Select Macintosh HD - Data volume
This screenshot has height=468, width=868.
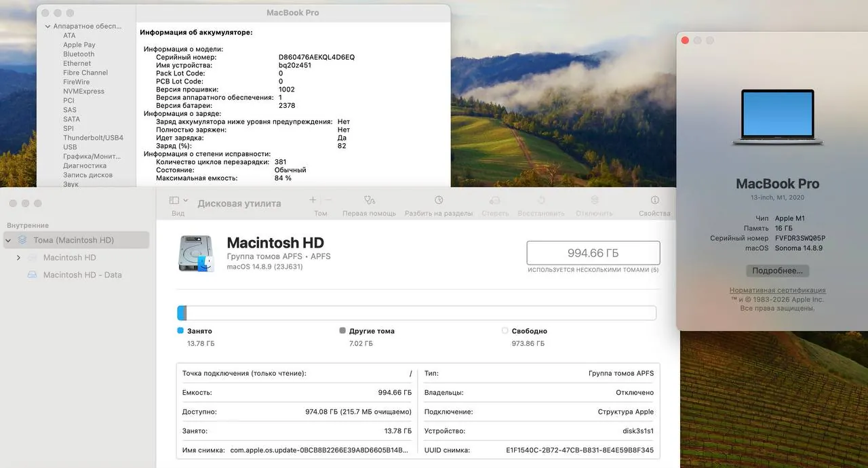[83, 275]
